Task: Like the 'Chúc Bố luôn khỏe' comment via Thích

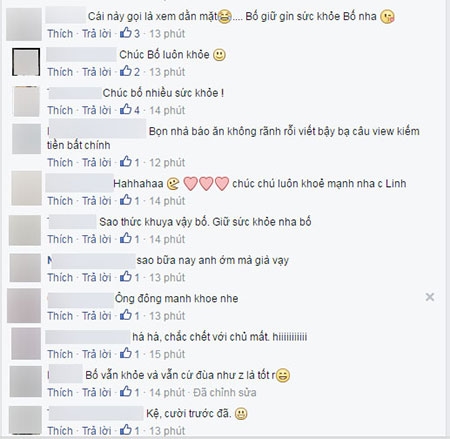Action: click(60, 72)
